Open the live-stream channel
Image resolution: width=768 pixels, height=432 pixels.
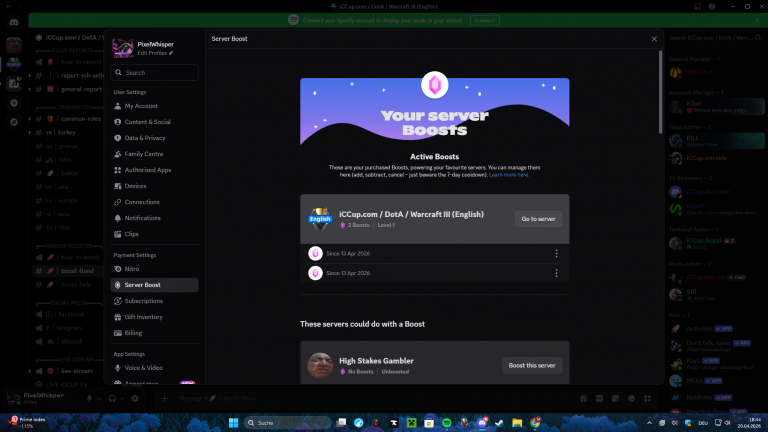pyautogui.click(x=68, y=371)
